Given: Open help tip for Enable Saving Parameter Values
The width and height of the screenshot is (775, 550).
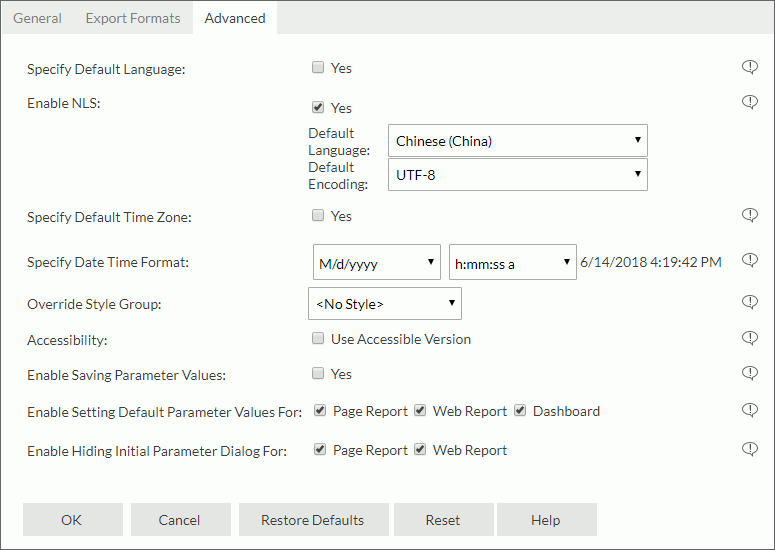Looking at the screenshot, I should [x=750, y=374].
